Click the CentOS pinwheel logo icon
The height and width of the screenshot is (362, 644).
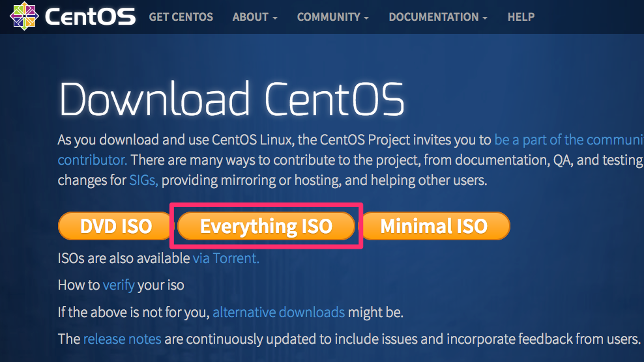(24, 16)
